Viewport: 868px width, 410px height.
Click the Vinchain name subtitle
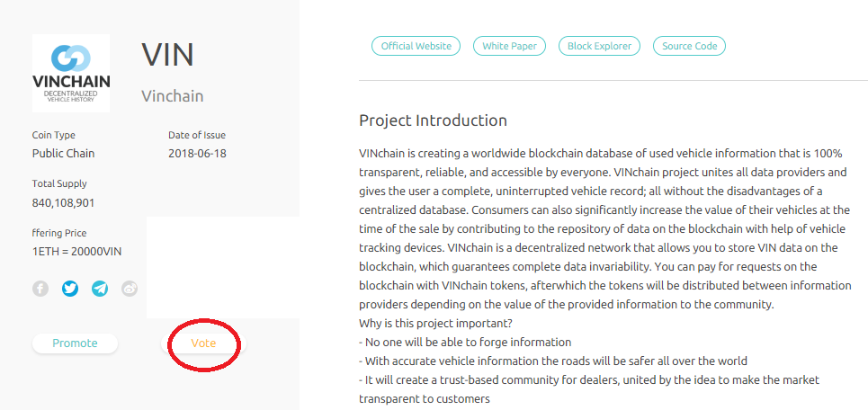[173, 96]
